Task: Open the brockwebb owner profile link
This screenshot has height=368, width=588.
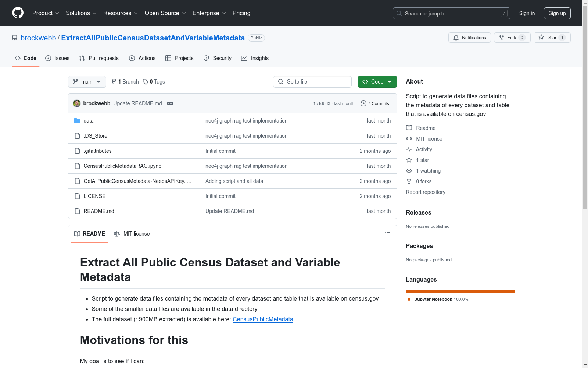Action: [38, 38]
